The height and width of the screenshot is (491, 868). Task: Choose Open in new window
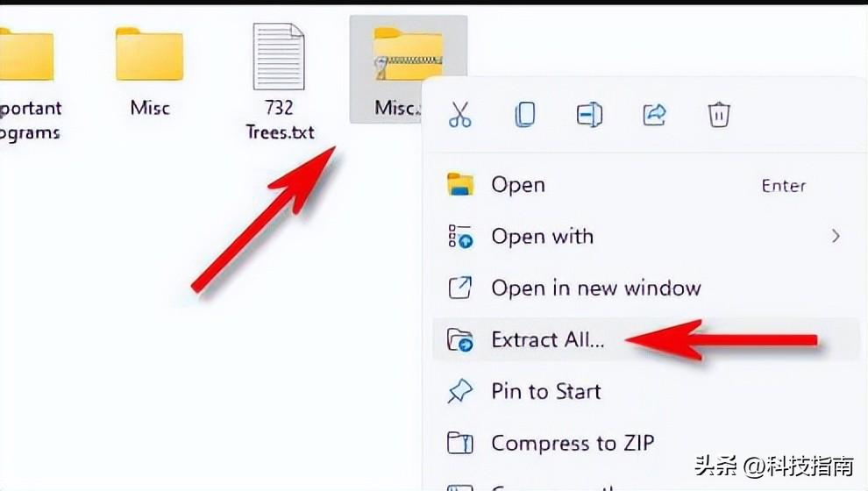click(x=645, y=288)
